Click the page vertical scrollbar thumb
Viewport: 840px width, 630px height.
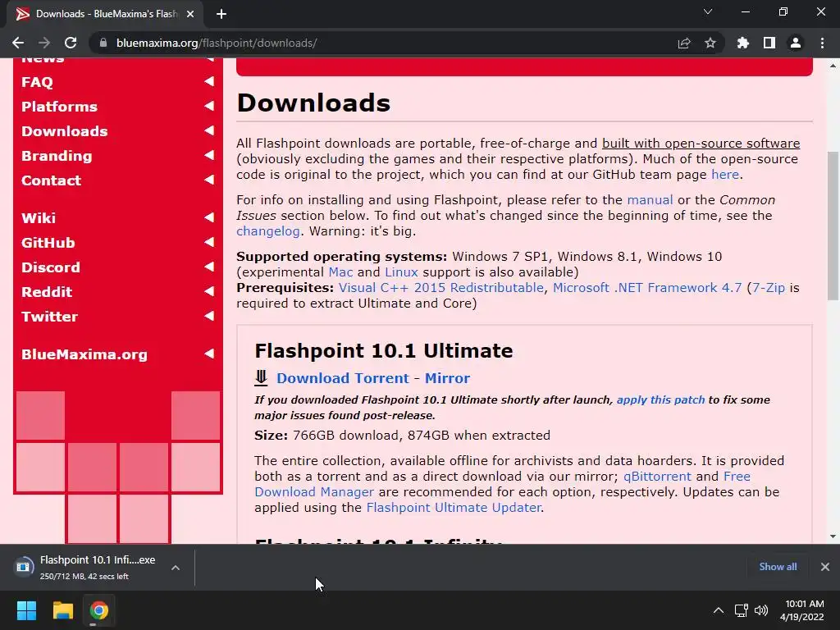click(x=833, y=225)
